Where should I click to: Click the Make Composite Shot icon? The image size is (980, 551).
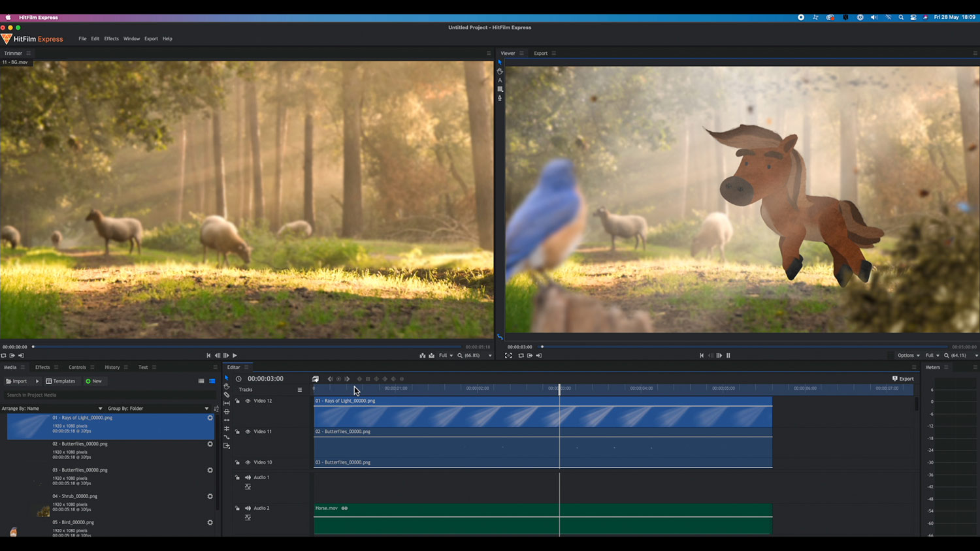click(x=316, y=379)
